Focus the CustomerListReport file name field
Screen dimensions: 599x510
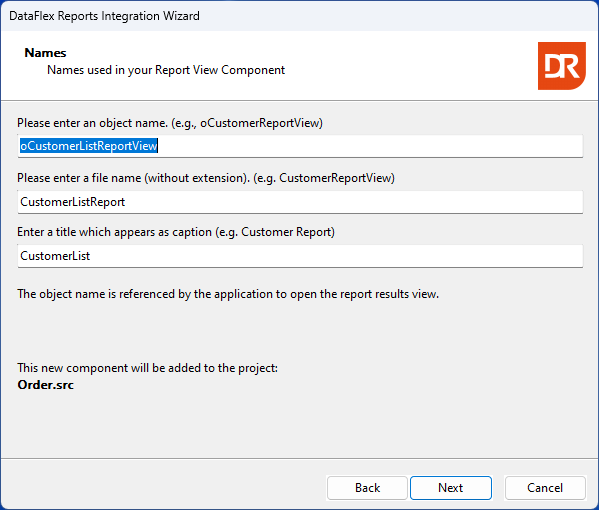300,202
